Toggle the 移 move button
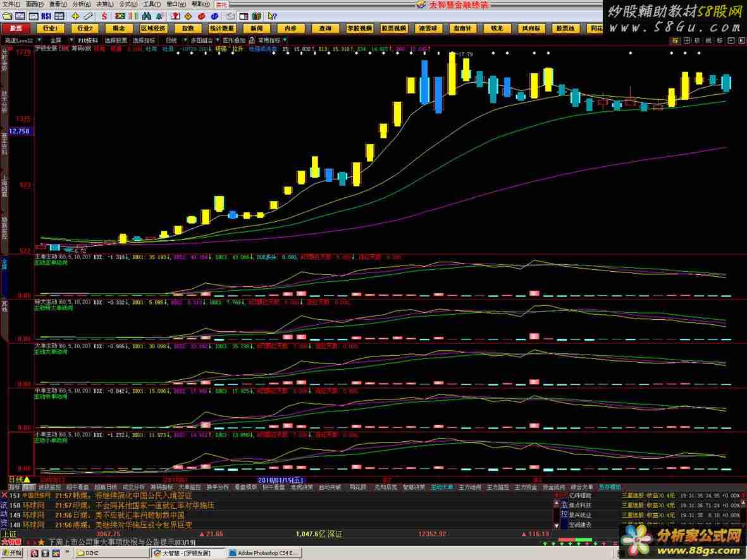The height and width of the screenshot is (560, 747). 719,41
